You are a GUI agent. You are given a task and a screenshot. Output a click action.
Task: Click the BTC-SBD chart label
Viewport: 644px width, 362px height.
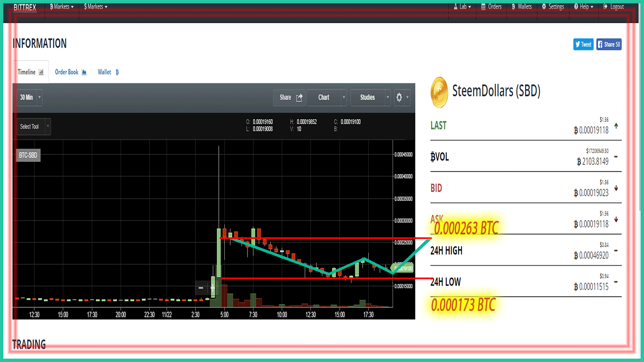tap(28, 155)
